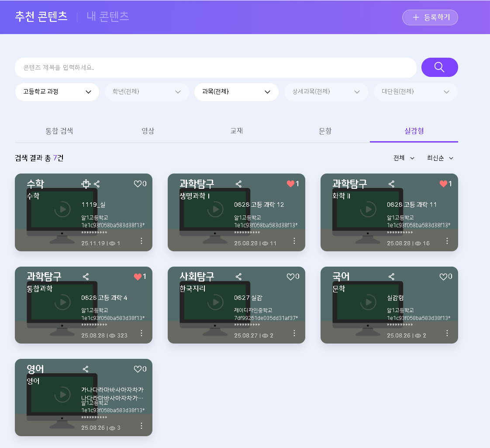Like the 수학 1119_실 card
This screenshot has width=490, height=448.
pos(138,184)
